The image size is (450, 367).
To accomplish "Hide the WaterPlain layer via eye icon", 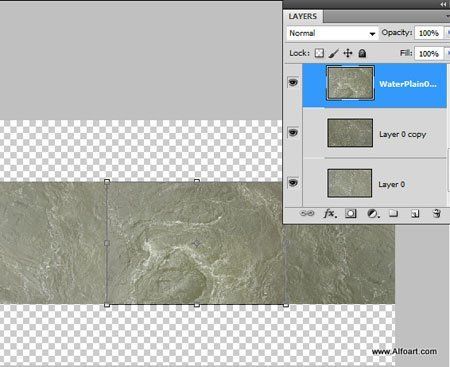I will [293, 82].
